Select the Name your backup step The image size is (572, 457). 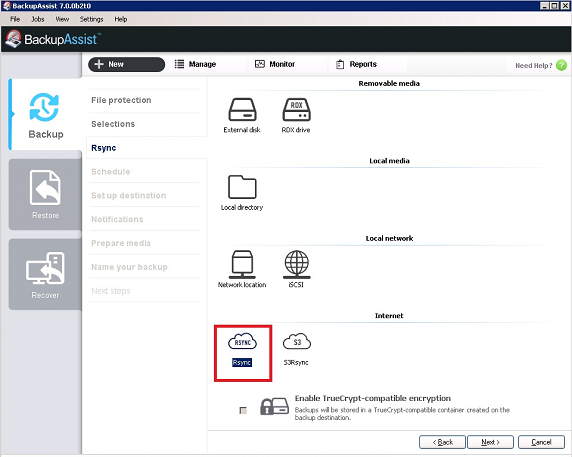click(x=129, y=267)
